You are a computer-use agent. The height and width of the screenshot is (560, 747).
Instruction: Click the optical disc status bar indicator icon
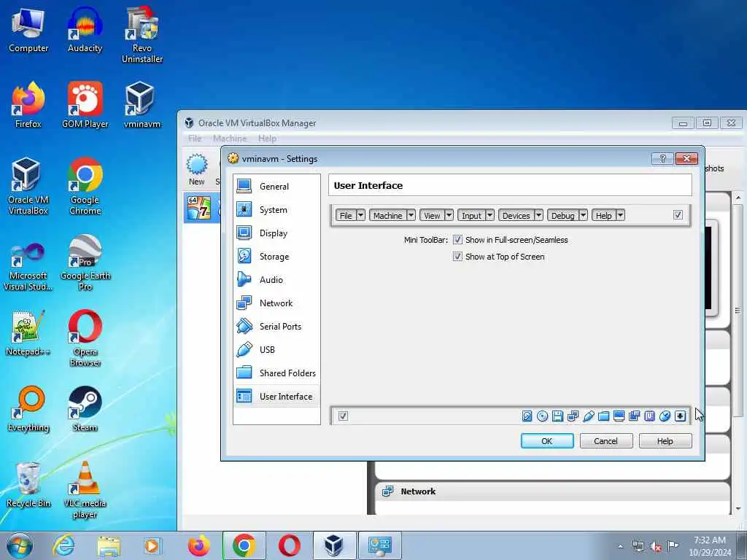542,416
